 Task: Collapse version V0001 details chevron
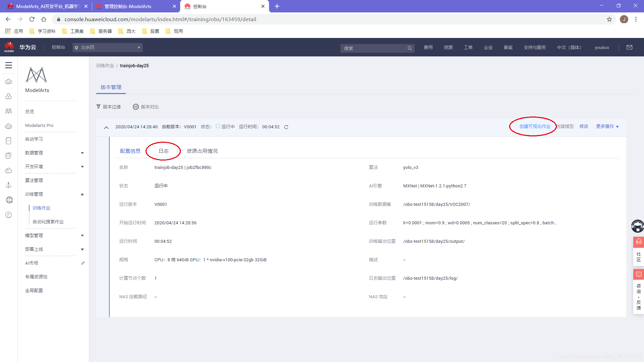pos(106,127)
